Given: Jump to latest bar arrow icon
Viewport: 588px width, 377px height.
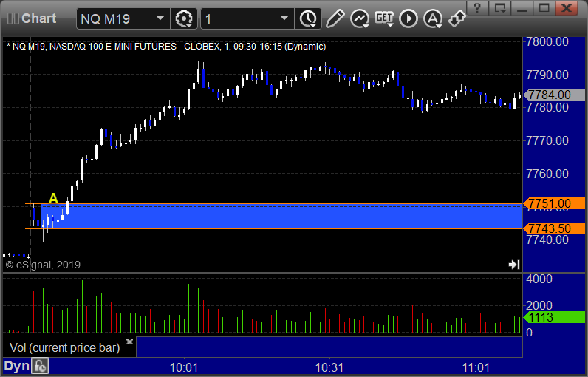Looking at the screenshot, I should pos(514,265).
